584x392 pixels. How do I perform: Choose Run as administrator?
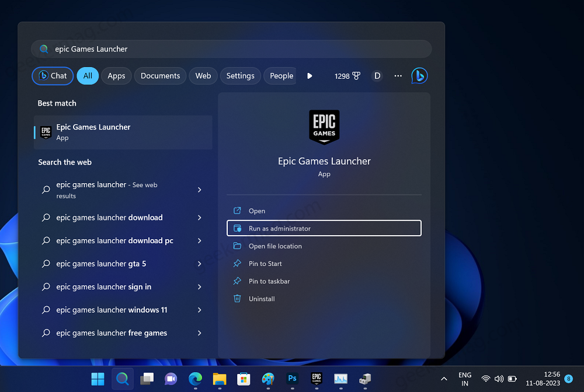click(x=324, y=228)
